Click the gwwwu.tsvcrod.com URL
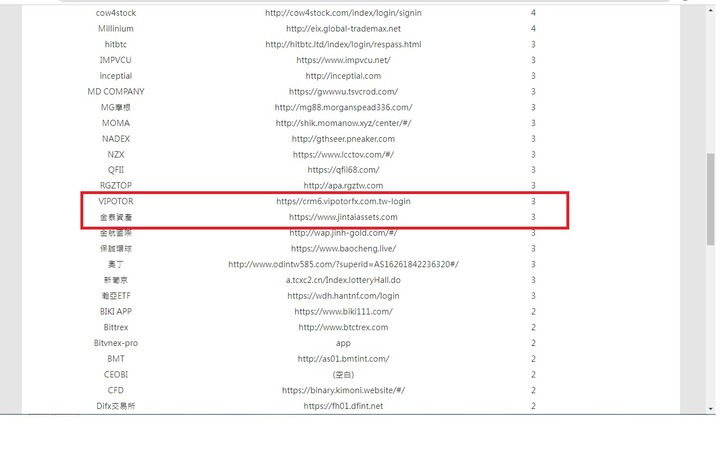Screen dimensions: 720x450 point(343,91)
